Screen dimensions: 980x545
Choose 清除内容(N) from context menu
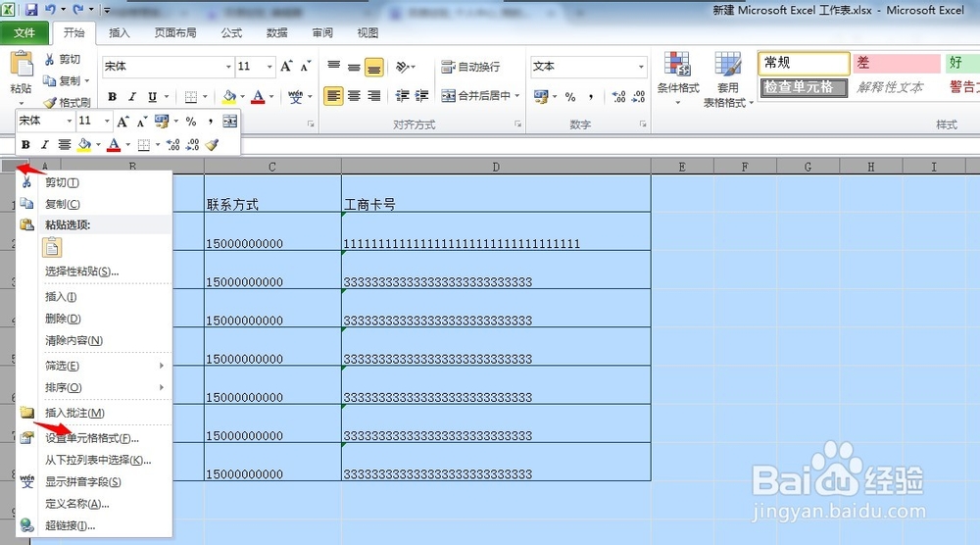pos(94,341)
